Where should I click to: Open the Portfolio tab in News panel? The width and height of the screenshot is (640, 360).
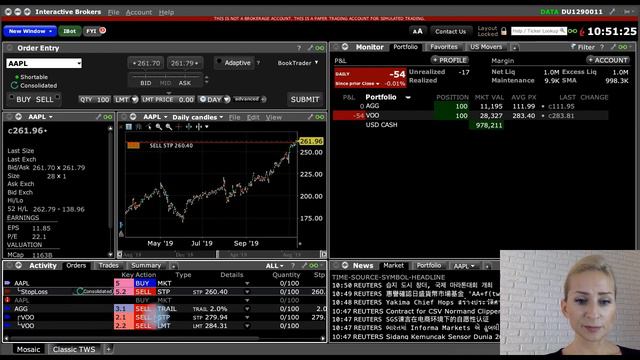click(x=429, y=265)
